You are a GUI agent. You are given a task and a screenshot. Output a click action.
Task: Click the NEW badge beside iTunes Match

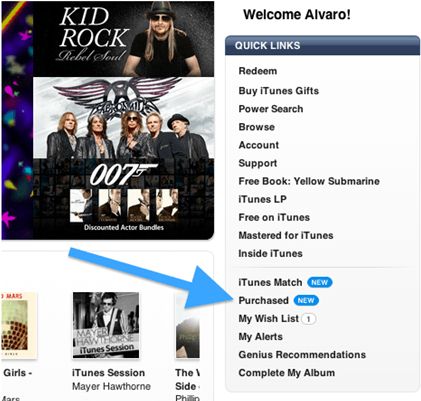[x=319, y=282]
